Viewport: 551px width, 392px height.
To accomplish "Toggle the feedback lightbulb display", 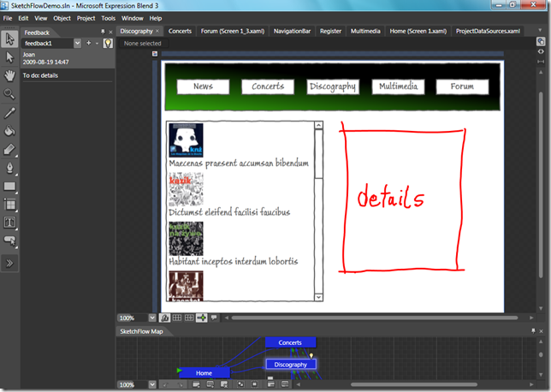I will point(109,43).
